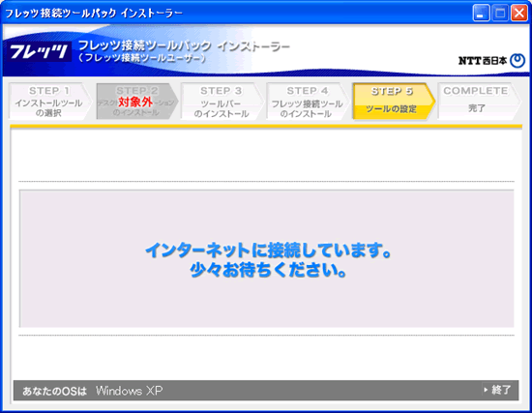
Task: Select STEP 1 インストールツールの選択 step
Action: pos(49,102)
